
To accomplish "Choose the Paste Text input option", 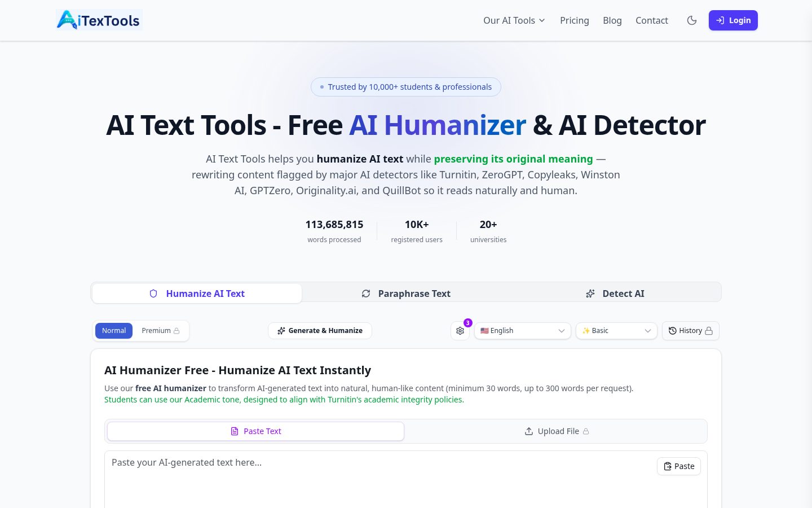I will (x=256, y=431).
